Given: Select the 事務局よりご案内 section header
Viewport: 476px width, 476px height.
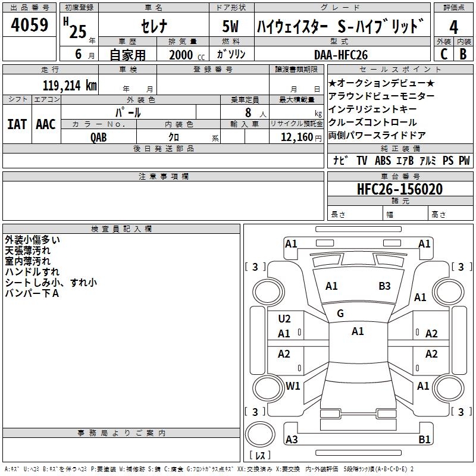Looking at the screenshot, I should [x=121, y=433].
